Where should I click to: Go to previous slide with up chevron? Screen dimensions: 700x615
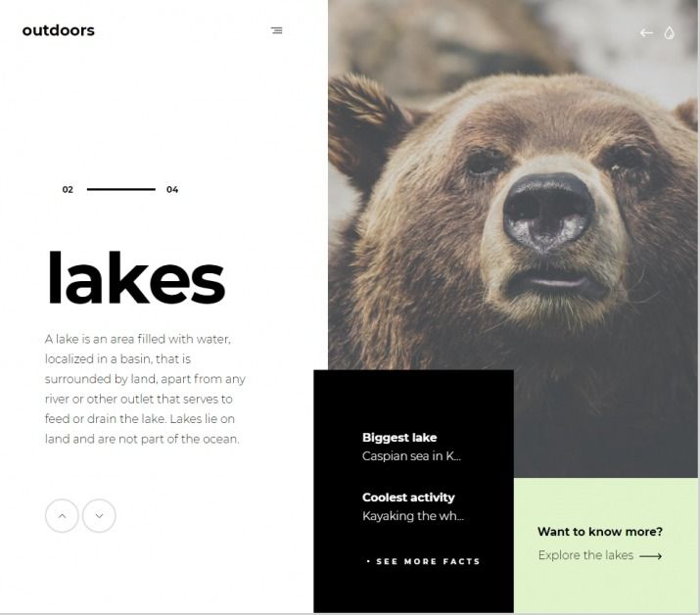[x=62, y=516]
